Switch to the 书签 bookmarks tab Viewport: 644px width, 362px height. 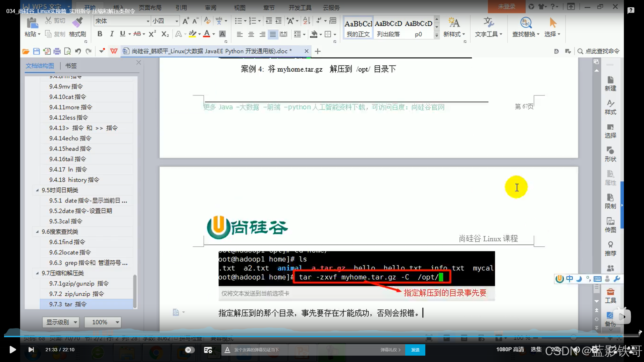71,66
